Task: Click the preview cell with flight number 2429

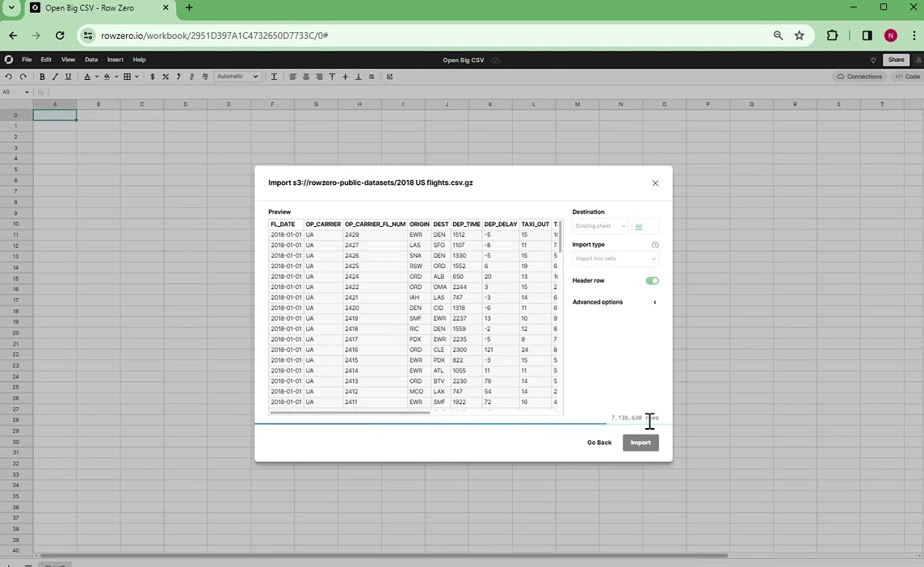Action: [375, 234]
